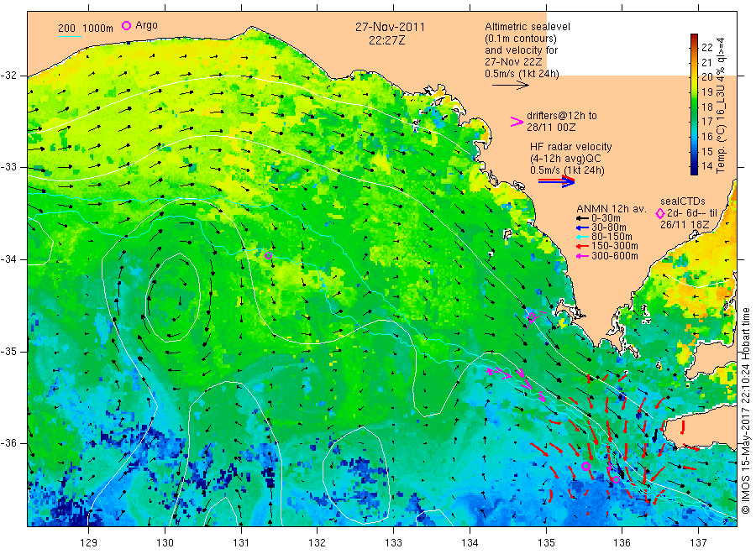
Task: Click the IMOS copyright timestamp text
Action: pyautogui.click(x=745, y=411)
